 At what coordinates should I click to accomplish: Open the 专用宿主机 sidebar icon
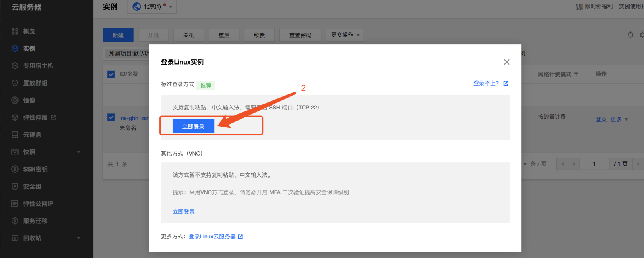coord(15,66)
